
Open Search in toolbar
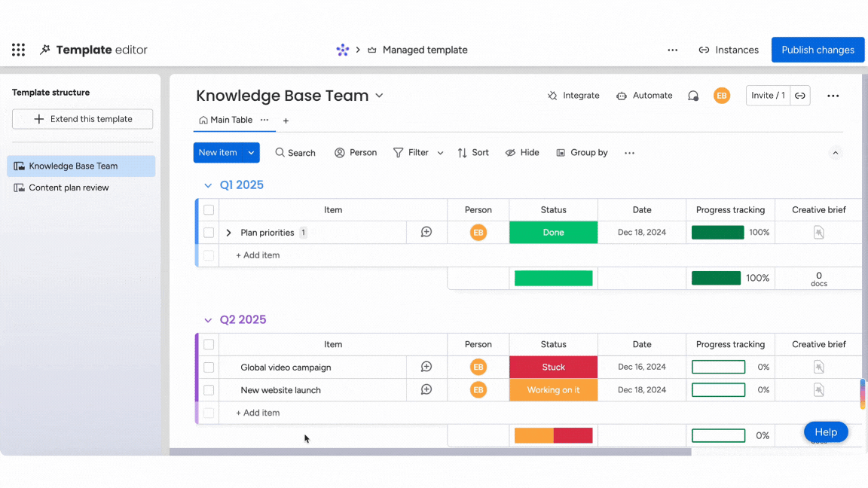pyautogui.click(x=295, y=153)
